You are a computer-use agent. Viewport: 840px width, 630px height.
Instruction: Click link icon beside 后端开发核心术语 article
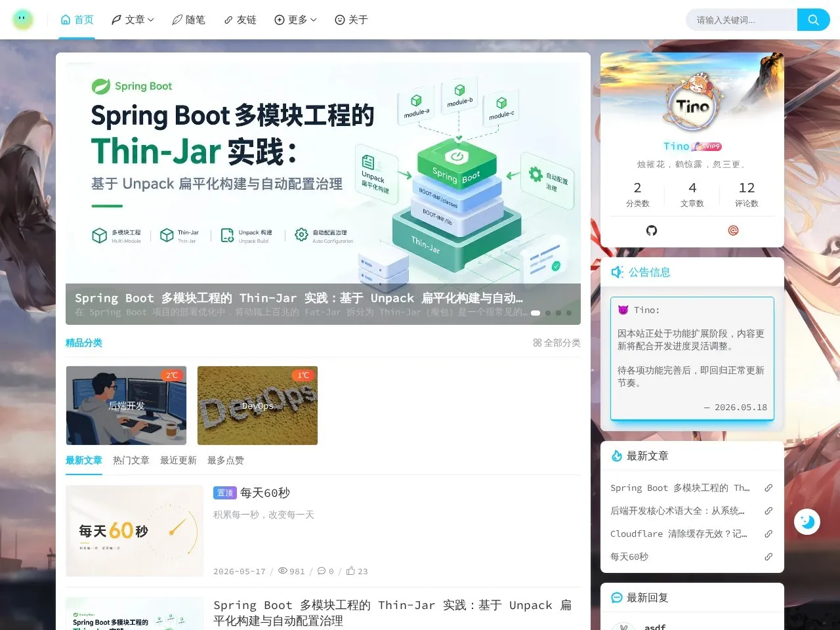(768, 511)
